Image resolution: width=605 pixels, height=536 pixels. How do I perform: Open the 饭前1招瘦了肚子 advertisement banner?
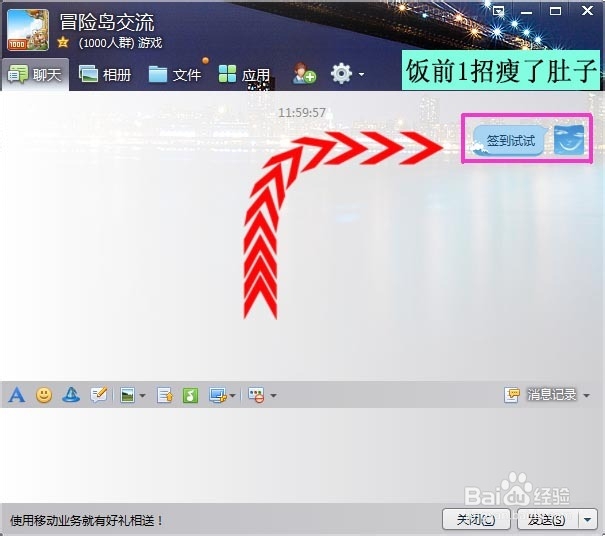(501, 70)
